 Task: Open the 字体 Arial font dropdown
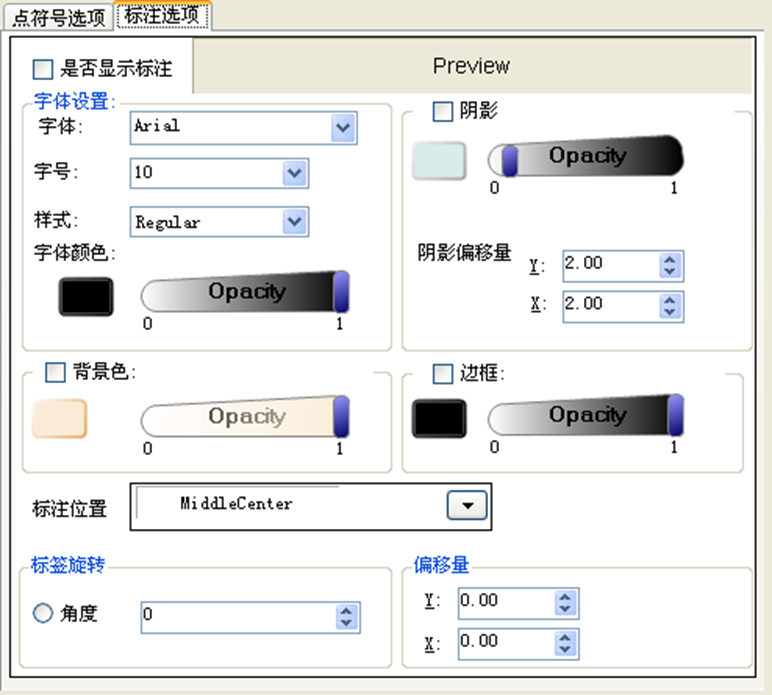click(343, 127)
